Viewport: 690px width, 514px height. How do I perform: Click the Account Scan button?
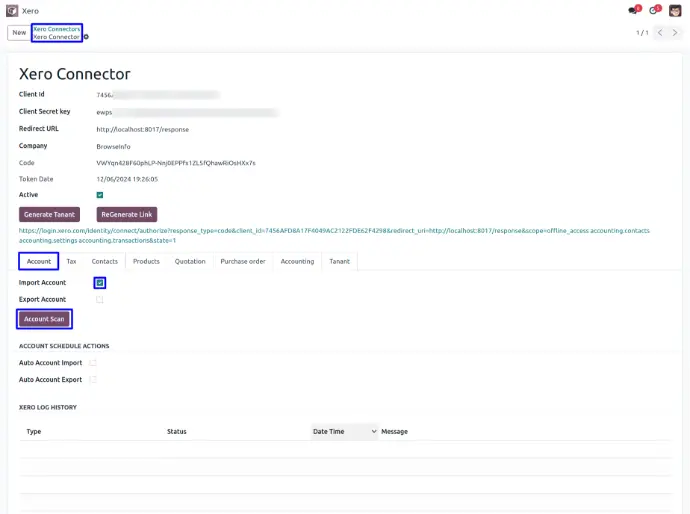[x=44, y=319]
